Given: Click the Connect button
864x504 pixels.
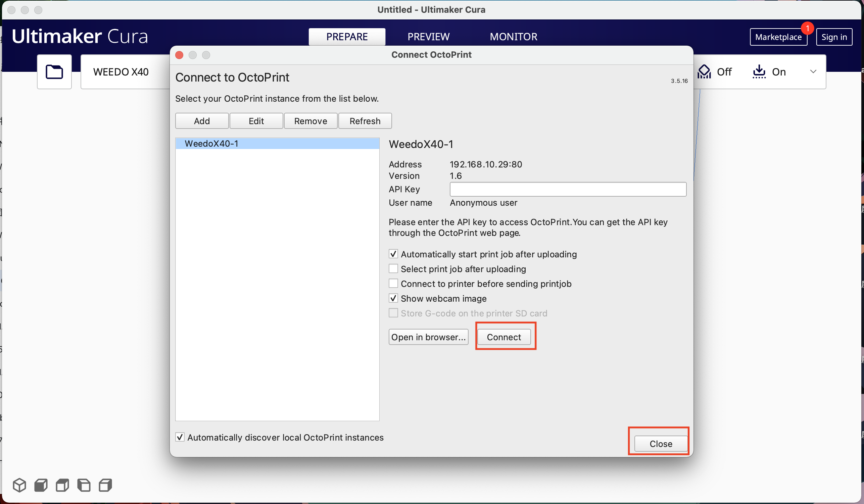Looking at the screenshot, I should 504,337.
